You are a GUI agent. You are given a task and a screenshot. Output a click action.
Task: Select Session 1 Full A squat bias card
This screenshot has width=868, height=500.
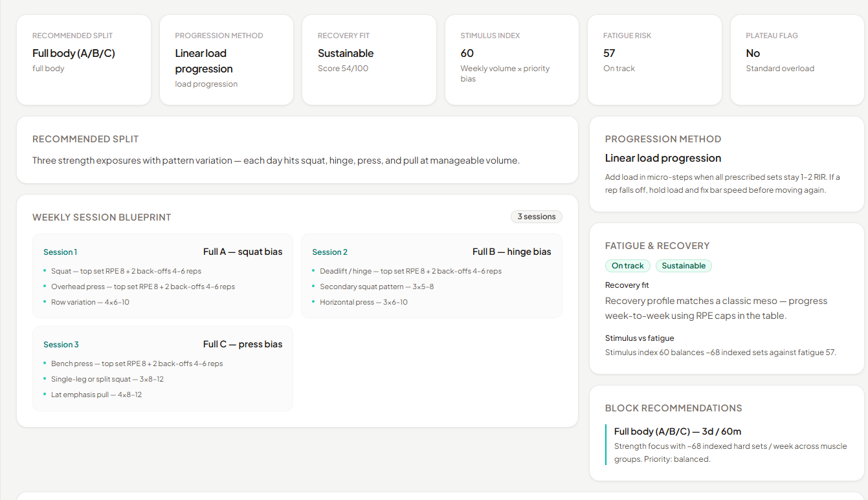[162, 276]
